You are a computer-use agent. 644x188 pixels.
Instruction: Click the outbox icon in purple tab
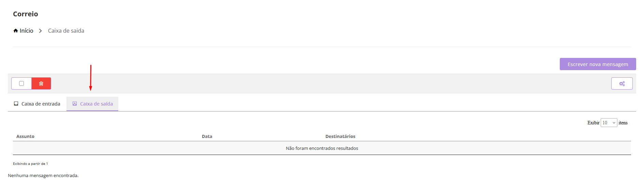tap(75, 104)
